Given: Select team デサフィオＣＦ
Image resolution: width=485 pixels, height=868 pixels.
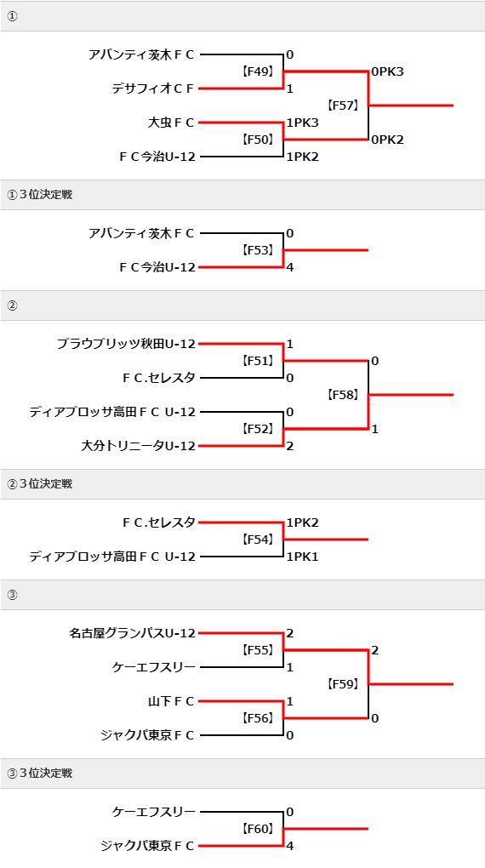Looking at the screenshot, I should click(153, 89).
